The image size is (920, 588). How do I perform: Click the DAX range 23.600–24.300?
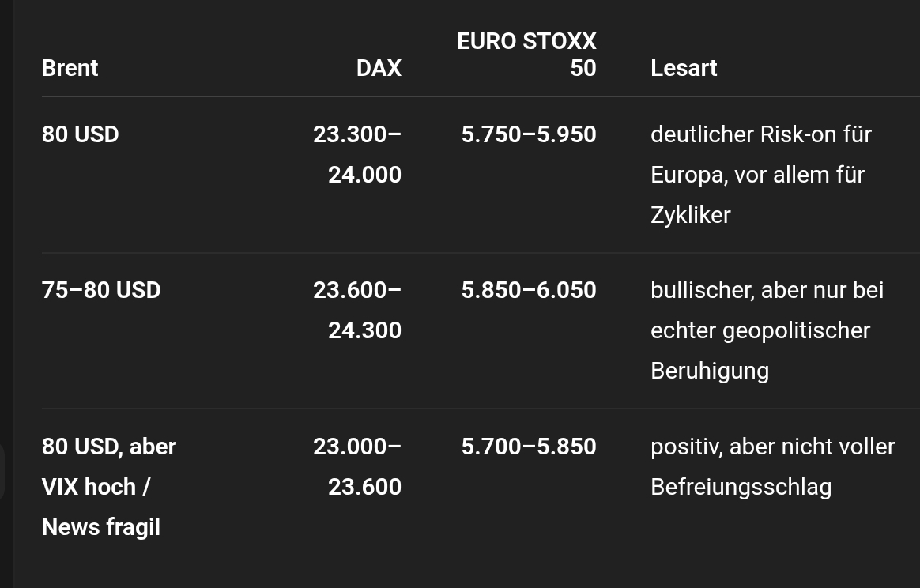(x=357, y=310)
